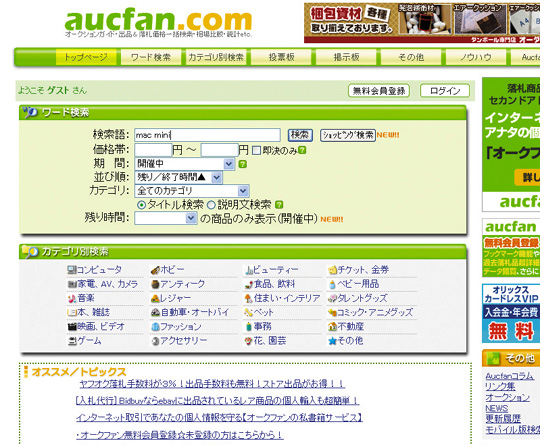Click the コンピュータ category icon

pyautogui.click(x=71, y=270)
